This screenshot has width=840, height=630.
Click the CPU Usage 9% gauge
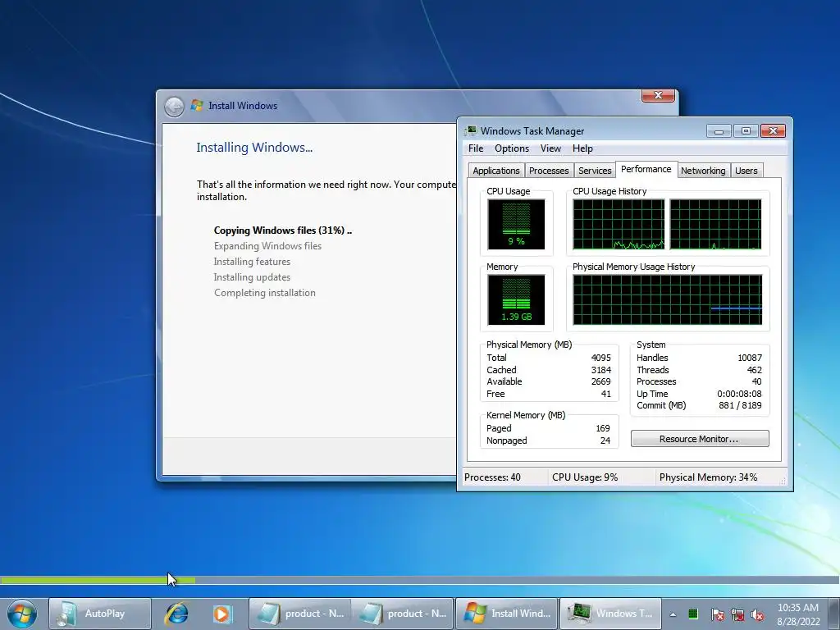[516, 225]
